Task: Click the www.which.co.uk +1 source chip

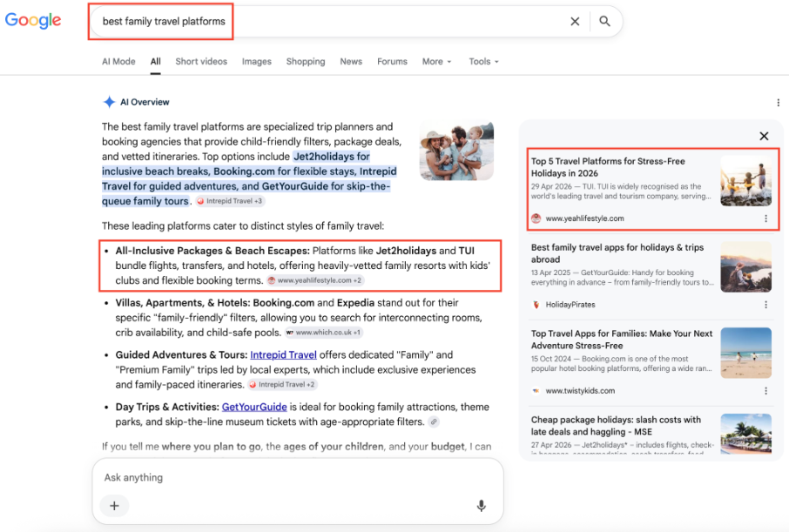Action: point(323,333)
